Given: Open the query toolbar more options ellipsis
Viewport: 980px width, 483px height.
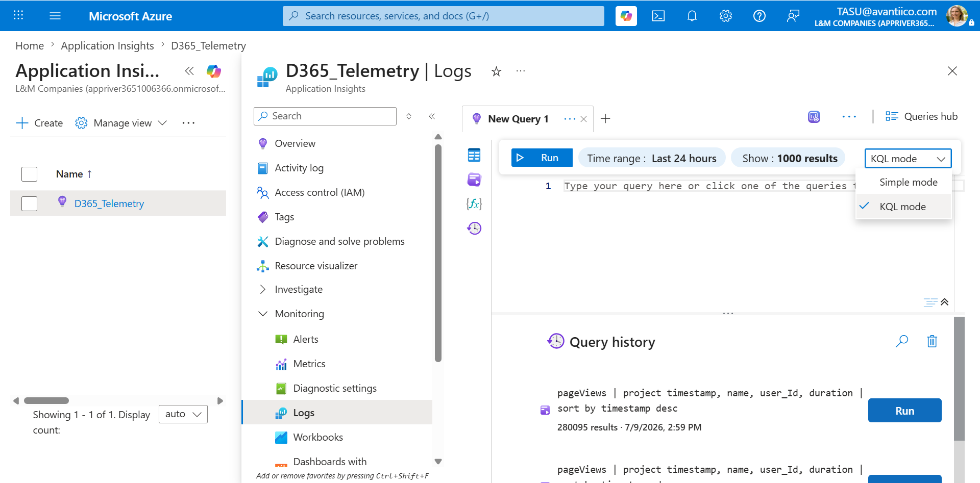Looking at the screenshot, I should [x=849, y=117].
